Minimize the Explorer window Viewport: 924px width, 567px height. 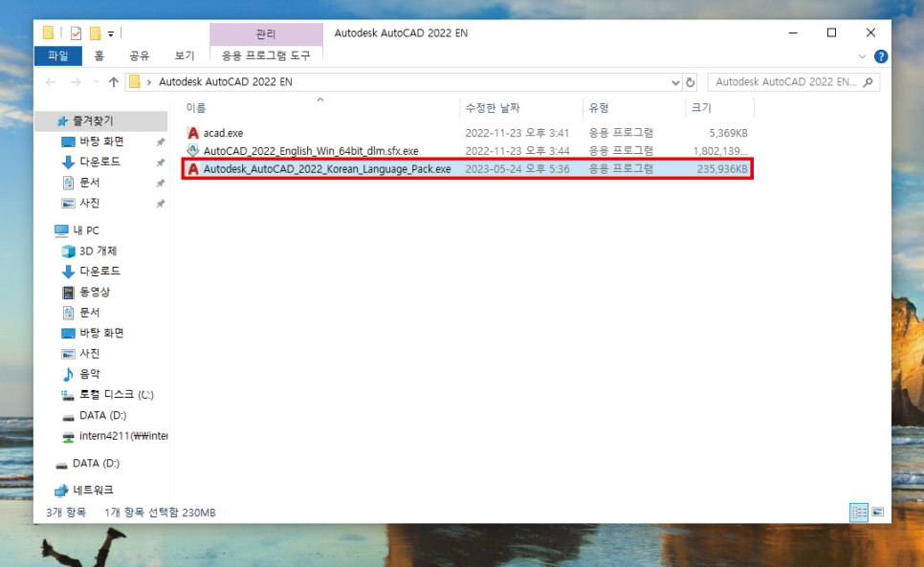click(793, 33)
